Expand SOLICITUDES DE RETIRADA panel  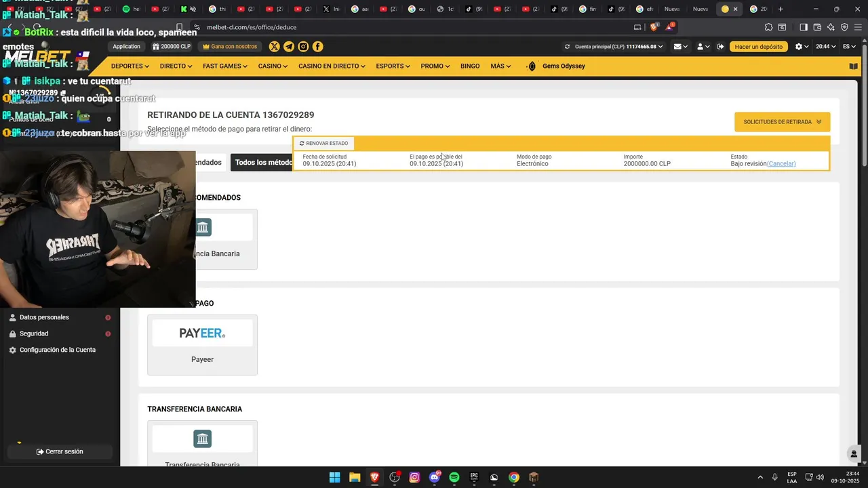coord(782,122)
